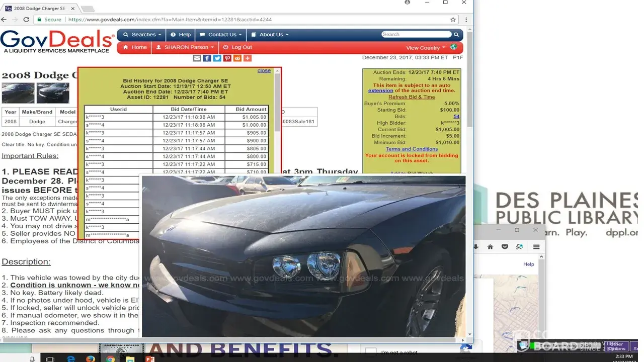Close the bid history popup
Screen dimensions: 644x362
264,71
